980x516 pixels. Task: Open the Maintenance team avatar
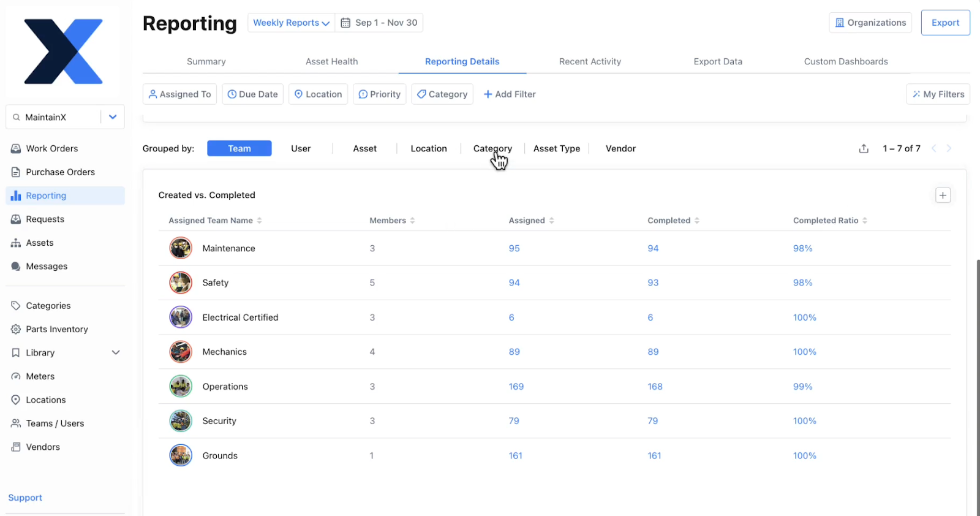coord(181,248)
